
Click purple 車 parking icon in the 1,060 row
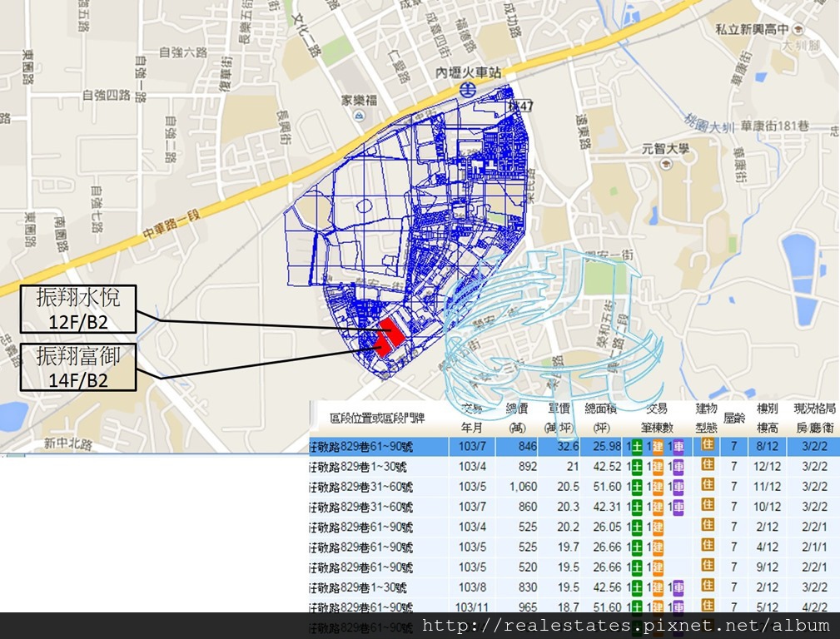click(x=678, y=487)
